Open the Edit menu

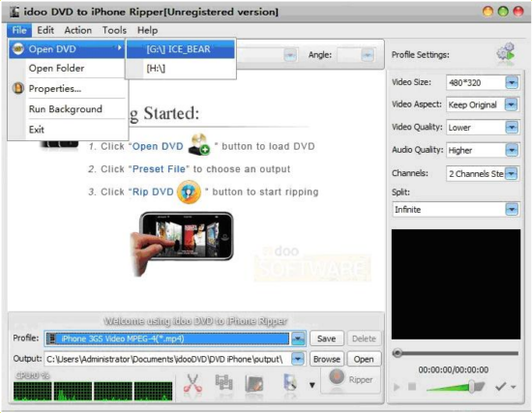pyautogui.click(x=45, y=31)
